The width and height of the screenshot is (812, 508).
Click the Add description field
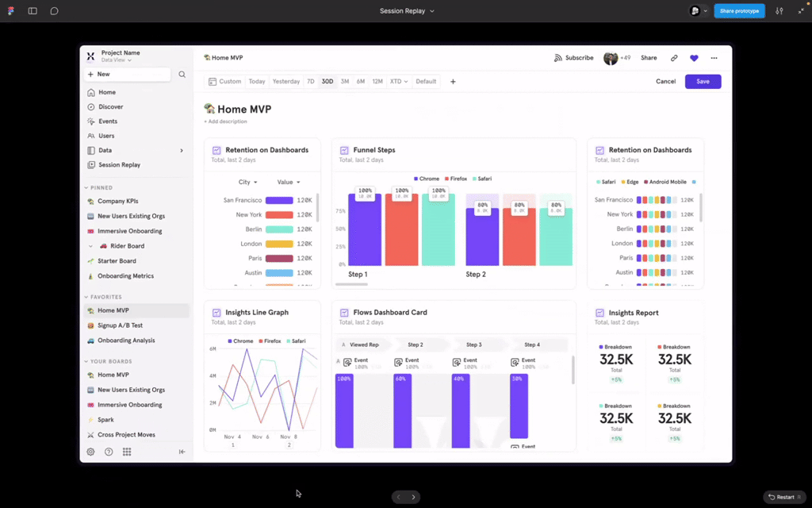227,121
